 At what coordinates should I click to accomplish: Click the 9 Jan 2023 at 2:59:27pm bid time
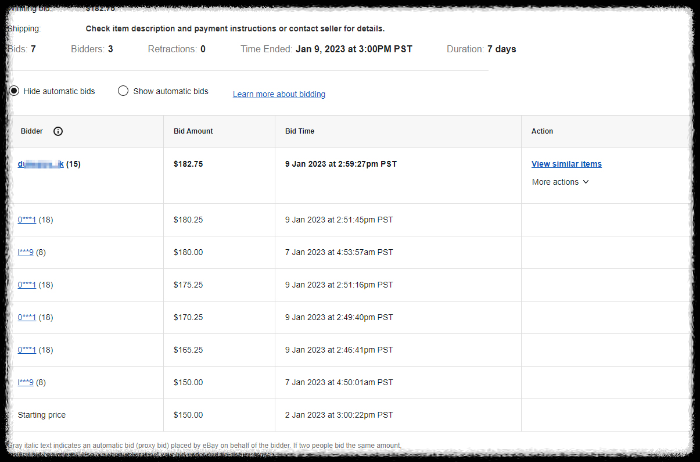click(341, 164)
